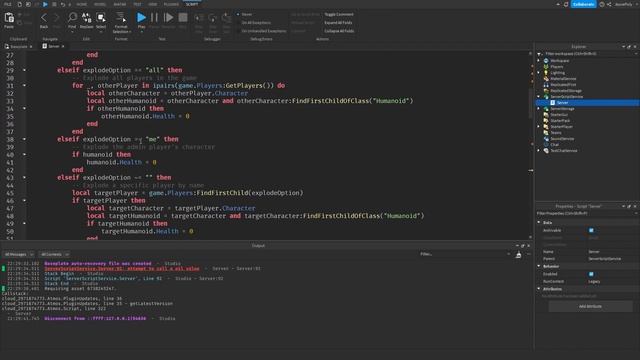Image resolution: width=640 pixels, height=360 pixels.
Task: Click the share icon near Collaborate
Action: [x=609, y=4]
